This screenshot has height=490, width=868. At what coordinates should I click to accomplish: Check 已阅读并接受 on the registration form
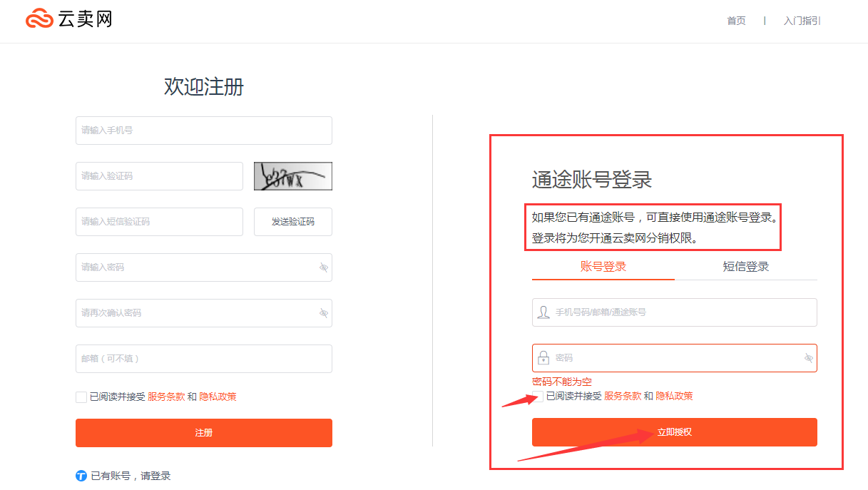tap(81, 397)
